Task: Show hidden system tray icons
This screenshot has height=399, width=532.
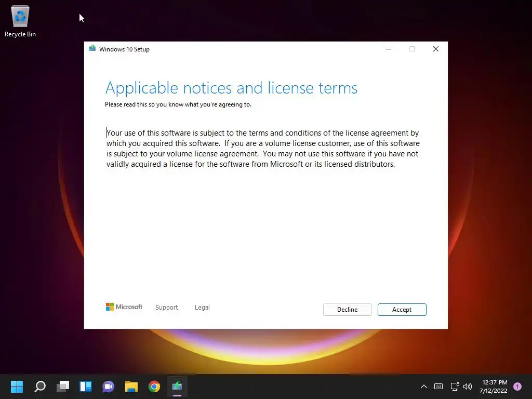Action: pos(424,387)
